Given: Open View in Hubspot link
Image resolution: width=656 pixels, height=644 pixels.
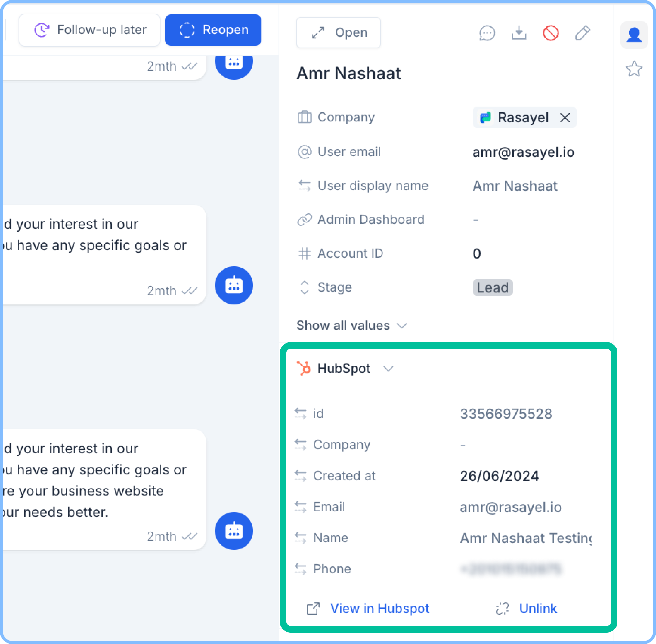Looking at the screenshot, I should pos(379,608).
